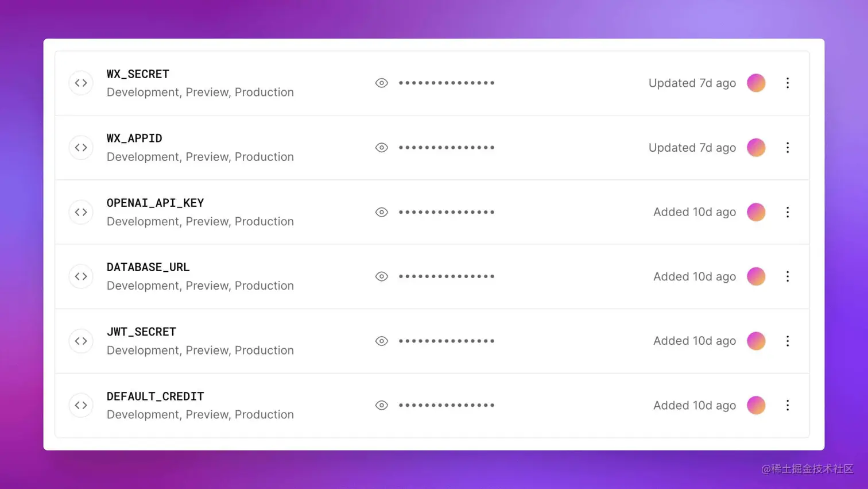
Task: Open the options menu for WX_SECRET
Action: pyautogui.click(x=788, y=83)
